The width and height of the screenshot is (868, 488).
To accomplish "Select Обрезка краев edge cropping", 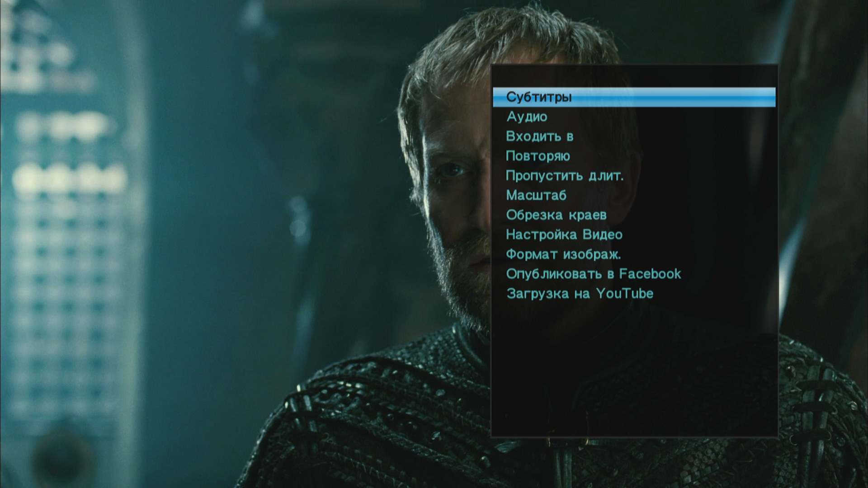I will [556, 215].
